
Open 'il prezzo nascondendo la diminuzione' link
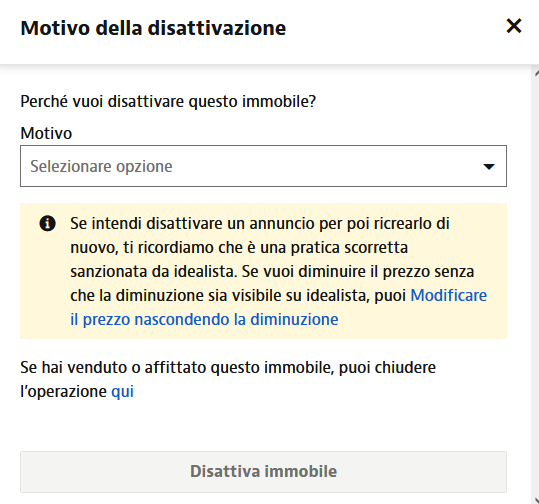(x=204, y=319)
